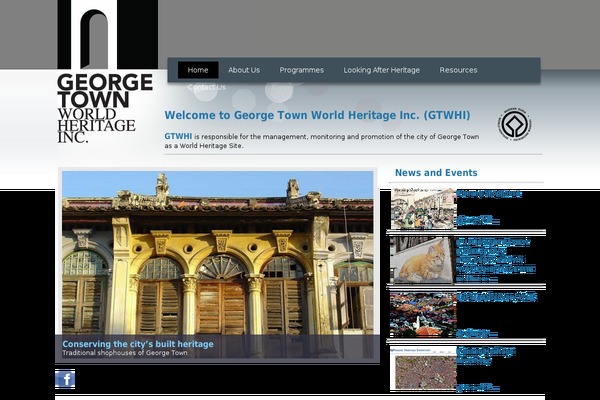The height and width of the screenshot is (400, 600).
Task: Open headline link beside the map thumbnail
Action: click(486, 356)
